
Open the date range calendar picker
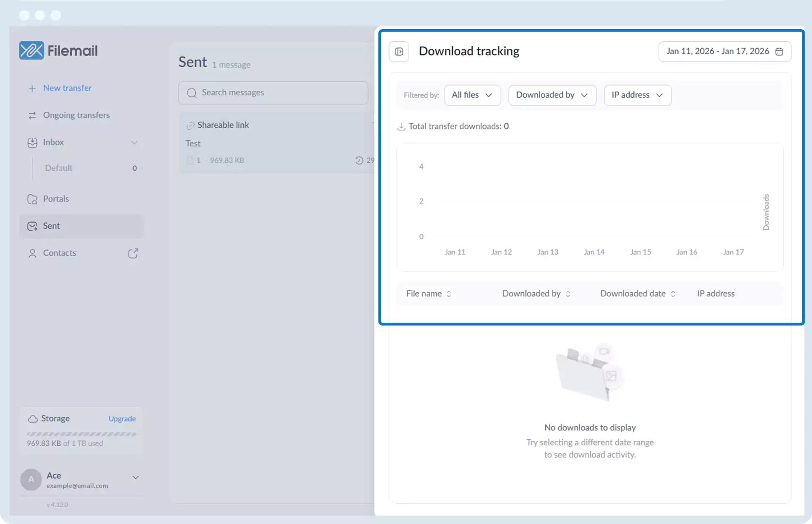(724, 52)
